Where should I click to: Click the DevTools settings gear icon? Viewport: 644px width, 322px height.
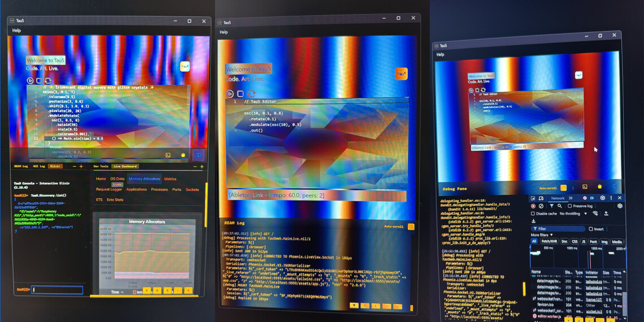pos(602,198)
